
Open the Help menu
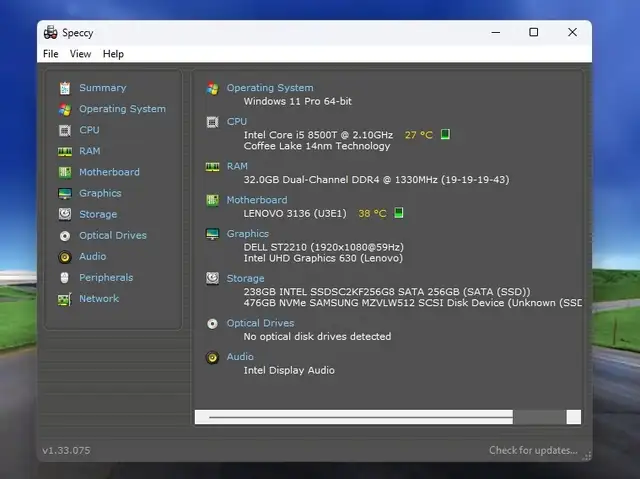pyautogui.click(x=113, y=54)
